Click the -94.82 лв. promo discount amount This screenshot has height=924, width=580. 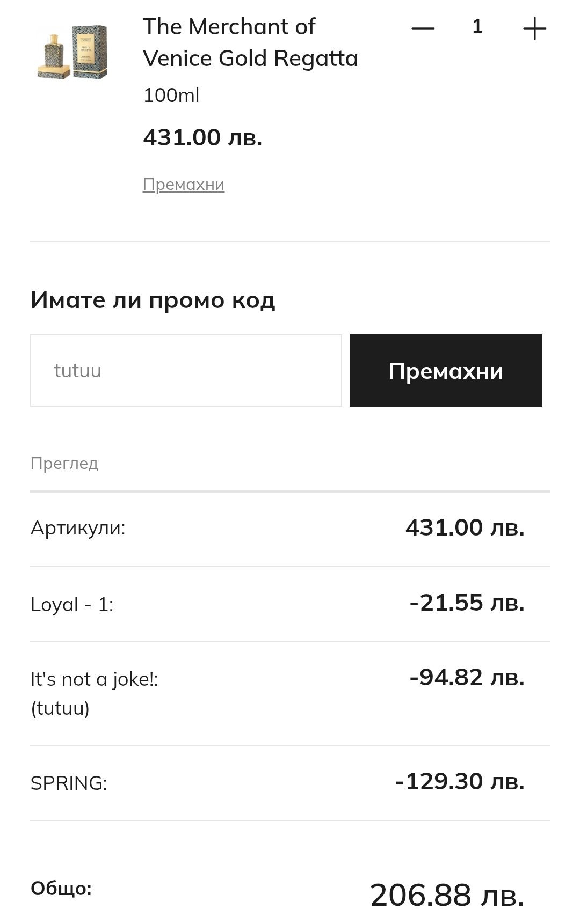[x=467, y=677]
